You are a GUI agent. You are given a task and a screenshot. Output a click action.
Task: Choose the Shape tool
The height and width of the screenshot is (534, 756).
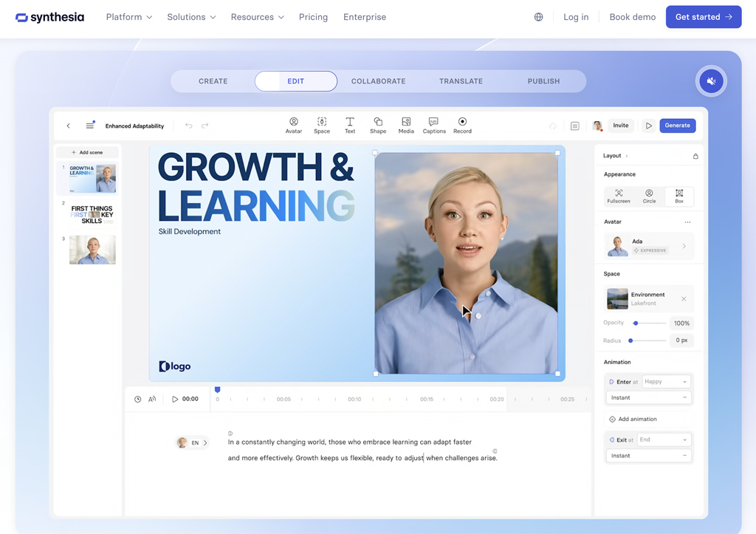378,122
